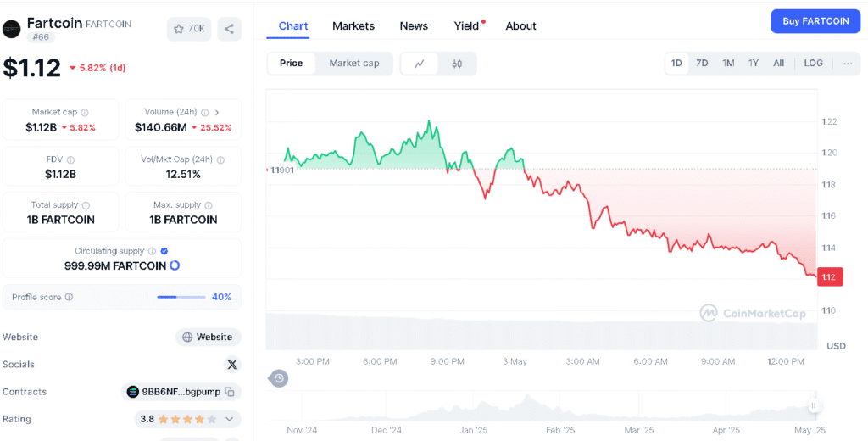Set chart range to 1M

click(x=728, y=63)
